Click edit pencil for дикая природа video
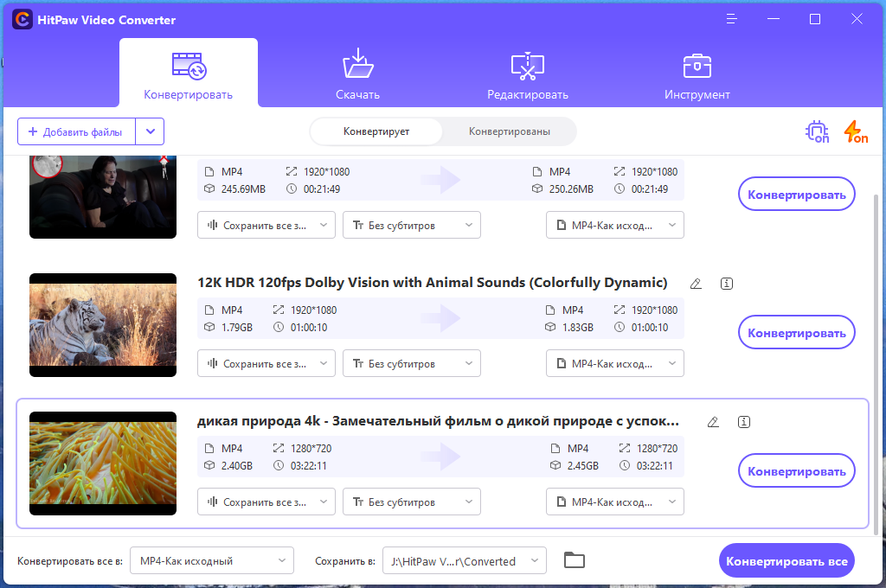 (x=713, y=422)
